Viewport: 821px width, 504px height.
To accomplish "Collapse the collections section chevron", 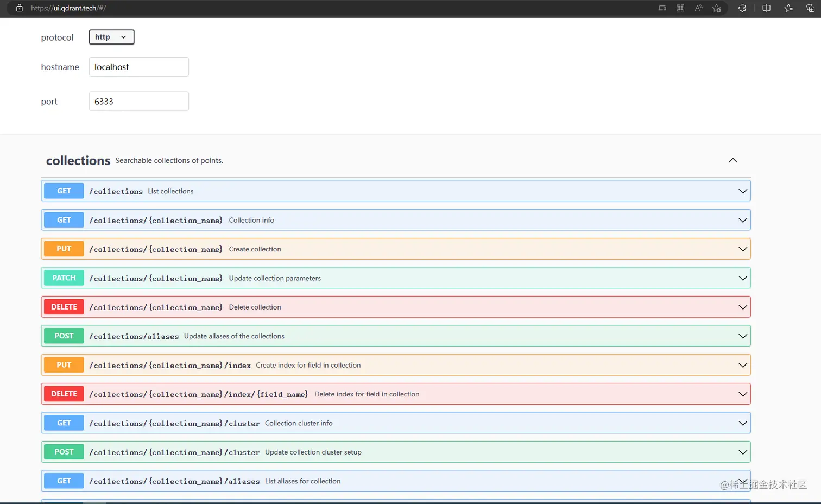I will [x=732, y=161].
